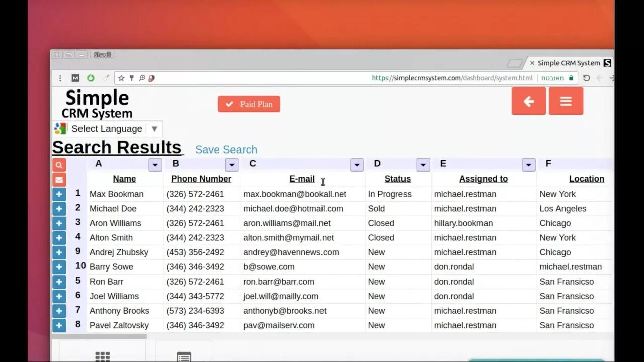Click the browser address bar URL
This screenshot has height=362, width=644.
click(452, 78)
